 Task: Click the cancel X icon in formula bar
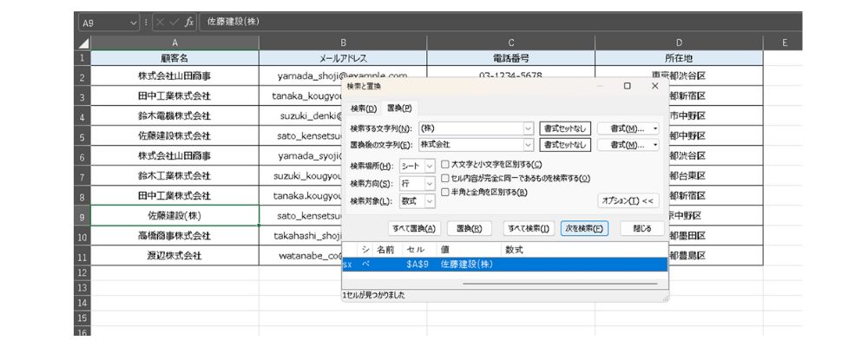coord(161,22)
